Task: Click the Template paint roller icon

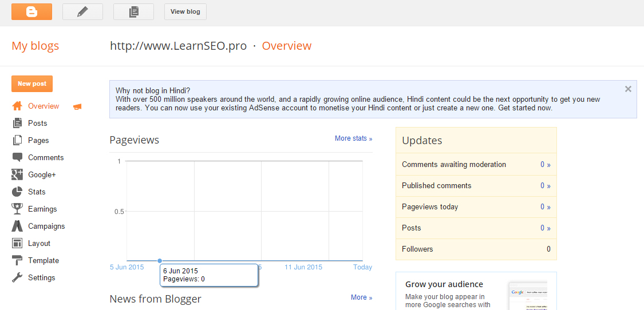Action: tap(17, 261)
